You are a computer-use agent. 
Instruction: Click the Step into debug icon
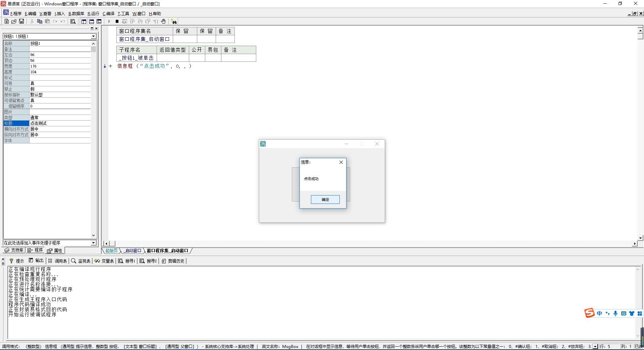pos(140,21)
